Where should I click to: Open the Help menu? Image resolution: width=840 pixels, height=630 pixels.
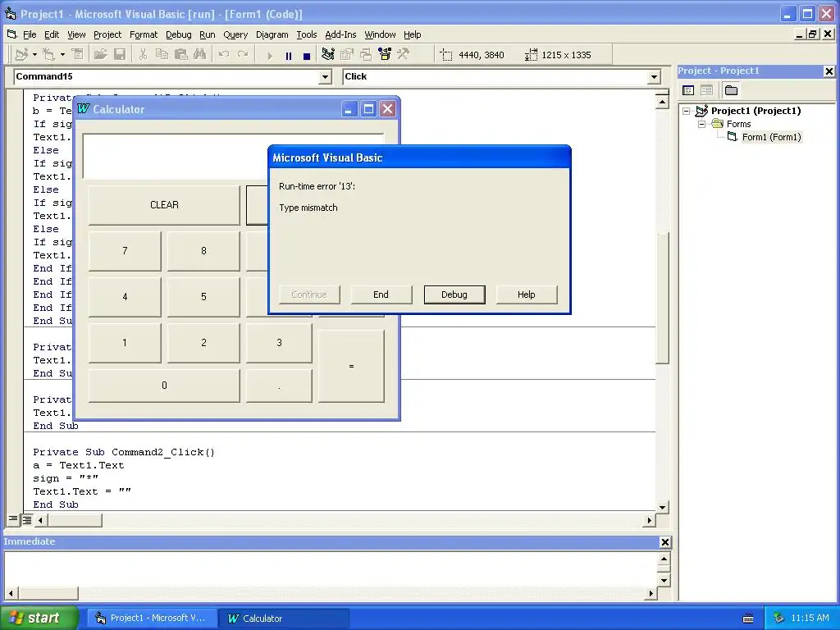pos(412,34)
